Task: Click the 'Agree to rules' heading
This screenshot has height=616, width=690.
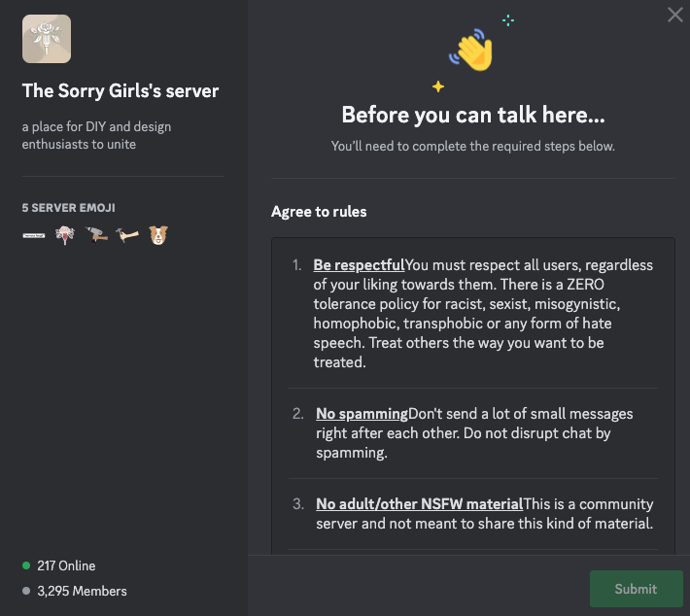Action: click(319, 212)
